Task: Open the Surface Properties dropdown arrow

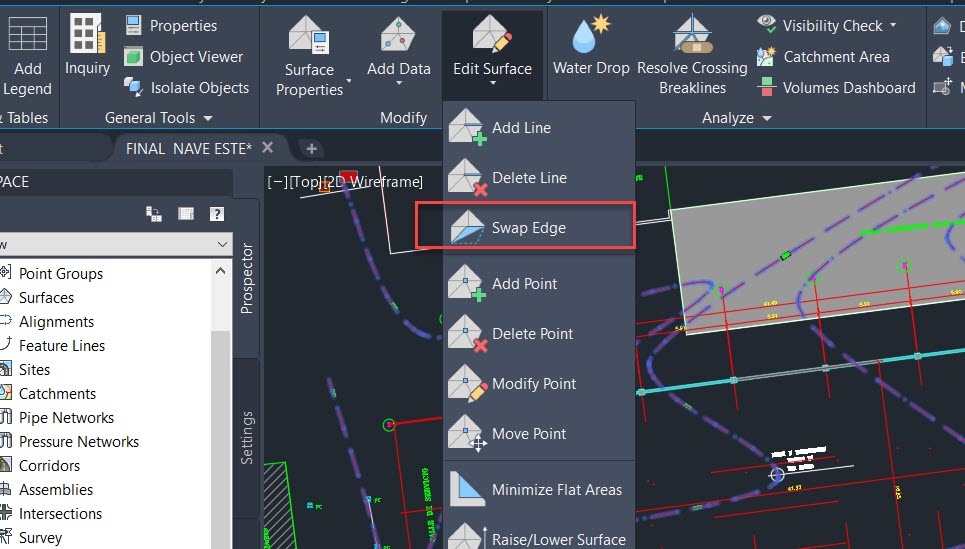Action: pyautogui.click(x=348, y=81)
